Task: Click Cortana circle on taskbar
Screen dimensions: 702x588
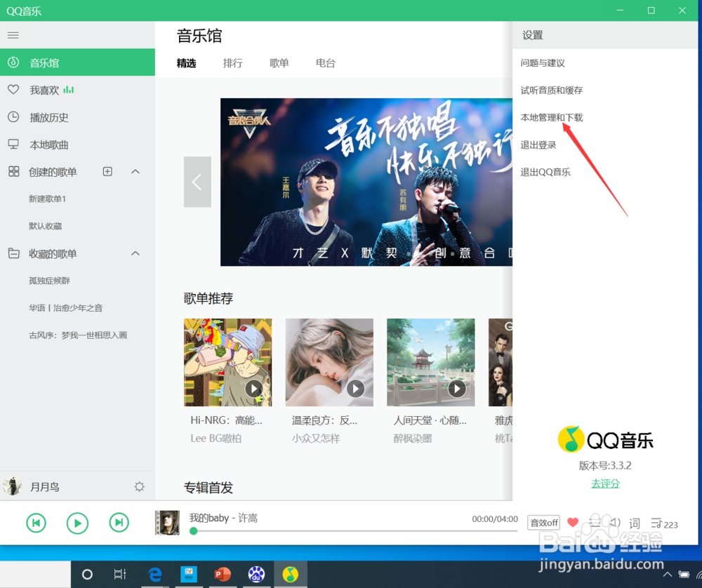Action: 87,574
